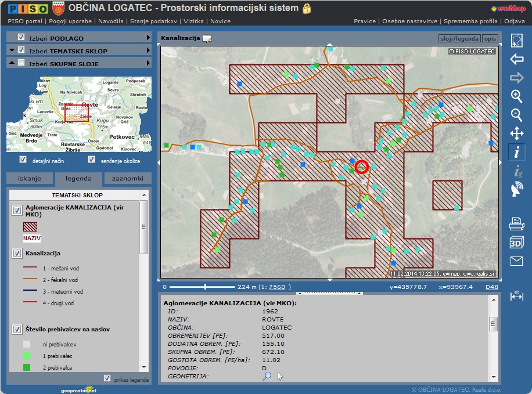Select the zoom out magnifier tool
The image size is (532, 394).
516,115
